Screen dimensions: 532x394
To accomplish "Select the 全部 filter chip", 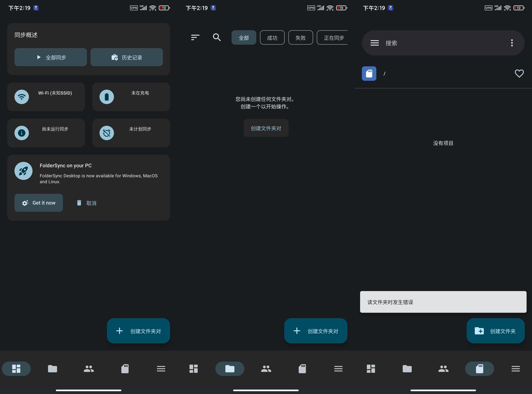I will click(x=244, y=37).
